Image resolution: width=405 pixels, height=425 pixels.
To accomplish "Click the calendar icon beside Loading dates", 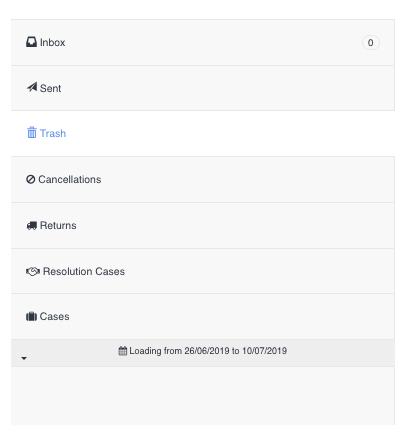I will 123,351.
